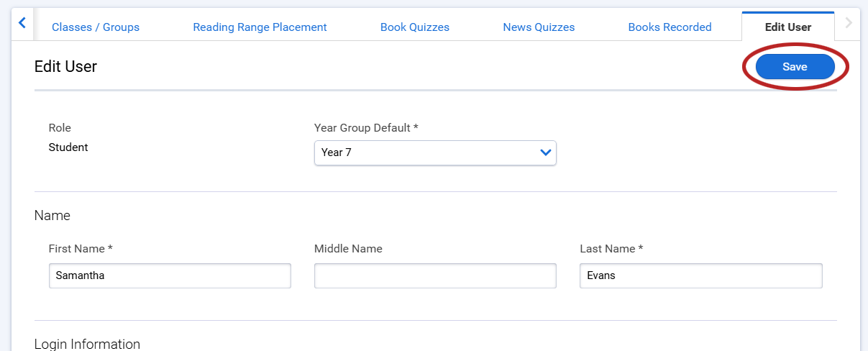Open the Year Group Default dropdown
Image resolution: width=868 pixels, height=351 pixels.
tap(435, 152)
